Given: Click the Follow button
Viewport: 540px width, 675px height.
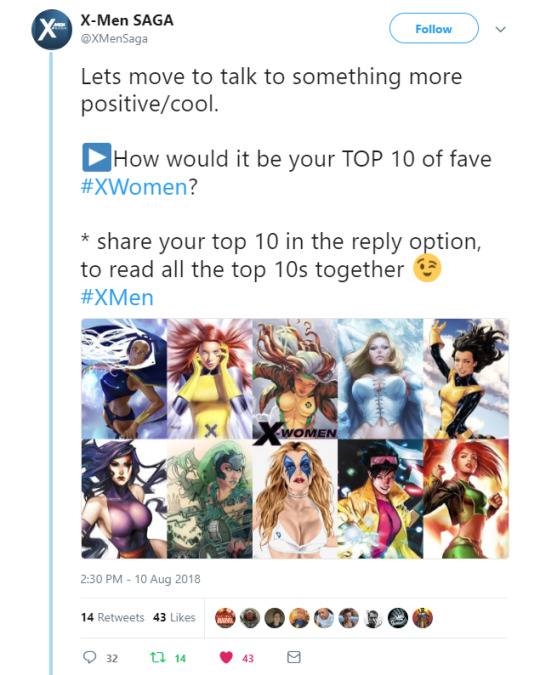Looking at the screenshot, I should 434,28.
